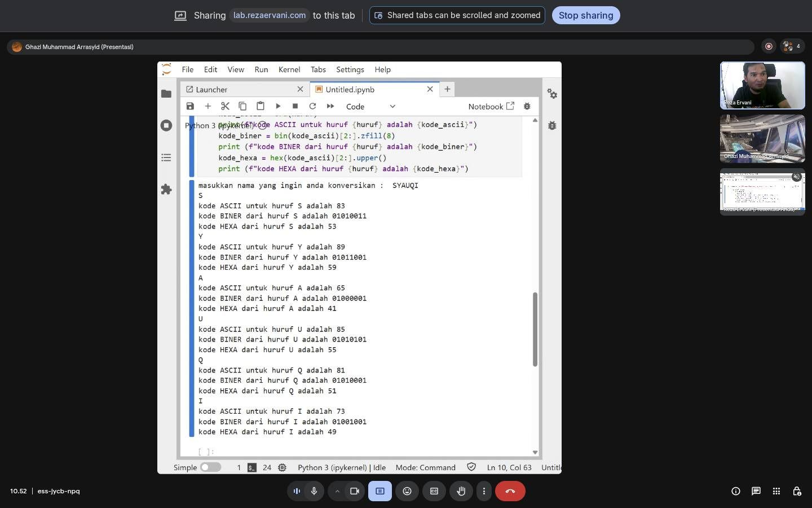Open the File menu

pyautogui.click(x=188, y=69)
